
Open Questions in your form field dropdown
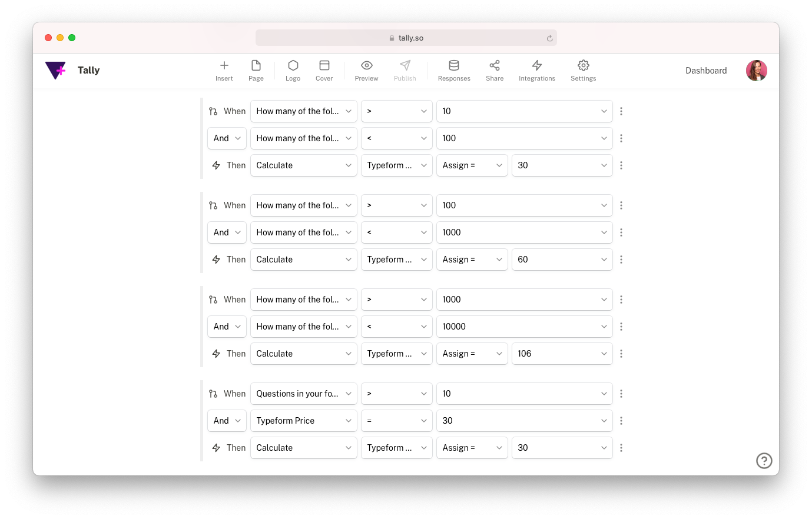coord(303,394)
